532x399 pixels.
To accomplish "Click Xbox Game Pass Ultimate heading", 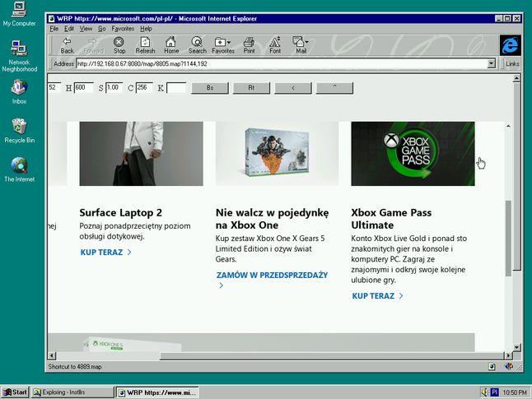I will click(391, 219).
